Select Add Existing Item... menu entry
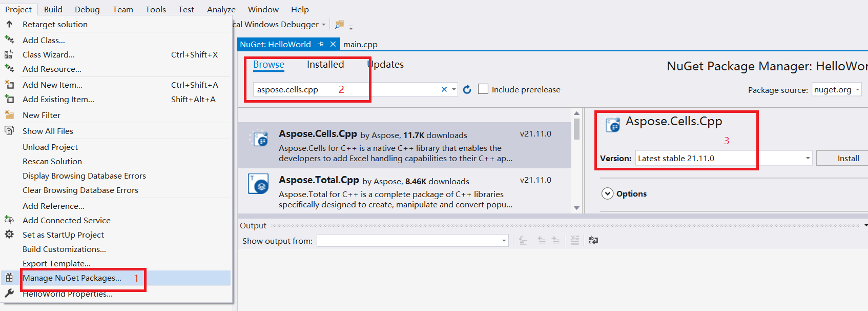868x311 pixels. tap(116, 99)
